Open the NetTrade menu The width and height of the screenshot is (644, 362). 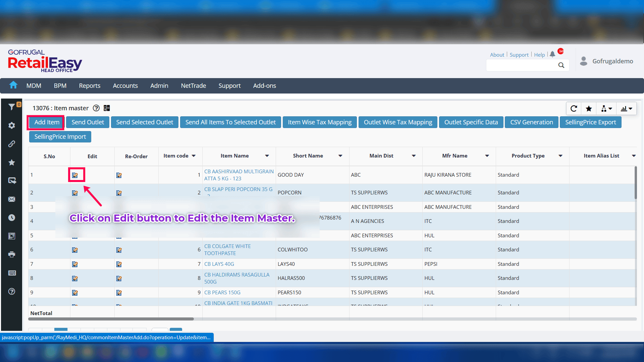193,86
